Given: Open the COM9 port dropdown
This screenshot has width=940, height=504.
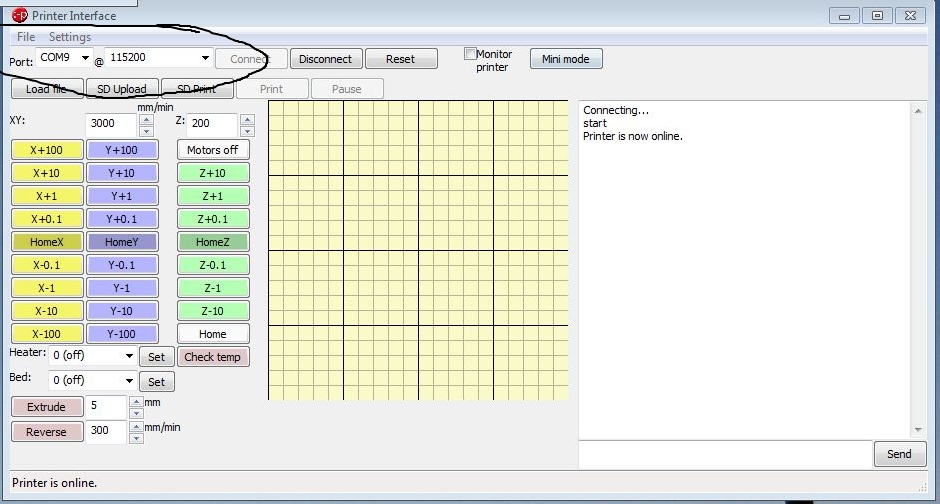Looking at the screenshot, I should pos(85,58).
